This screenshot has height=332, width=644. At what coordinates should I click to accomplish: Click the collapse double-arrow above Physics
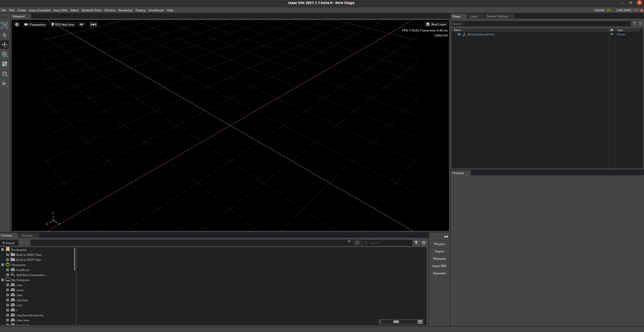pos(446,237)
